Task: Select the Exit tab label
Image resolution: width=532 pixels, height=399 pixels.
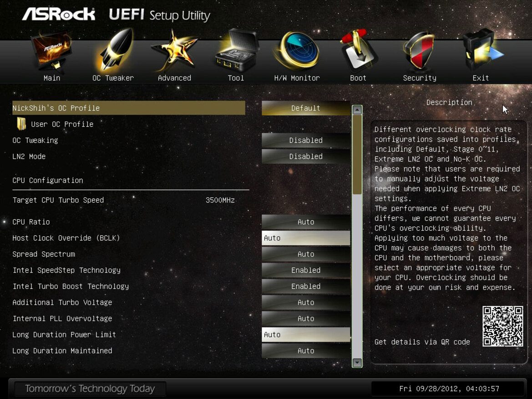Action: click(x=481, y=78)
